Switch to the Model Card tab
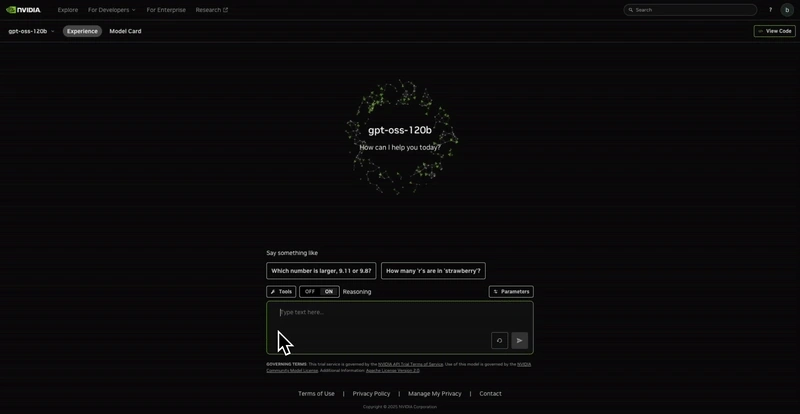800x414 pixels. click(x=125, y=31)
